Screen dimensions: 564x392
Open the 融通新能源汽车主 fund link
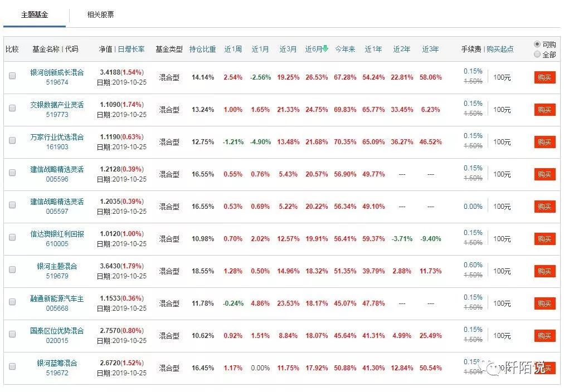tap(57, 298)
